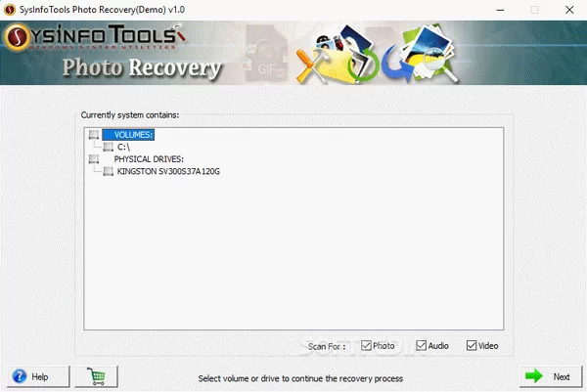Click the shopping cart buy icon
This screenshot has height=392, width=587.
click(x=96, y=376)
